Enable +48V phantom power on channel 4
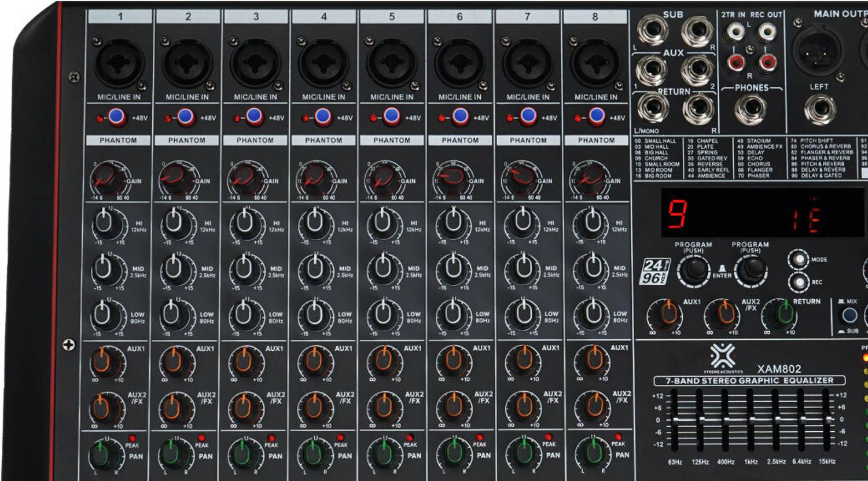 click(x=322, y=118)
